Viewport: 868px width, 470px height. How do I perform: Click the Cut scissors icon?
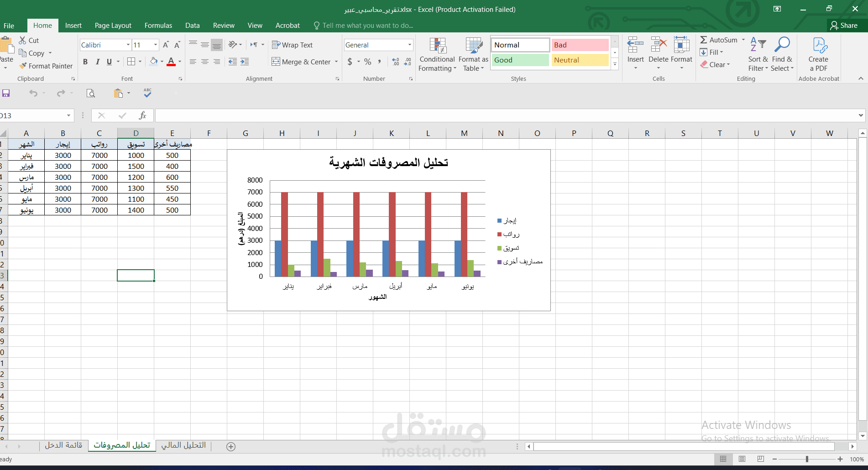click(22, 41)
